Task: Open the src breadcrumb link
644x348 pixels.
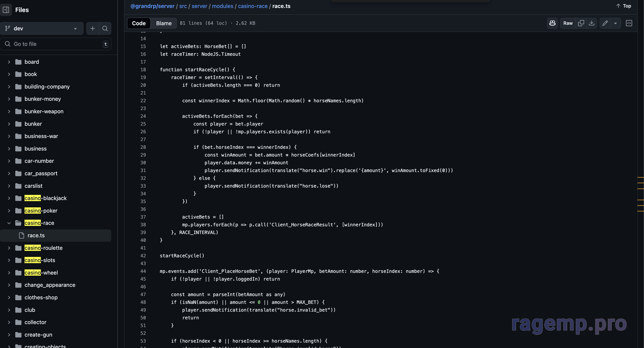Action: click(183, 6)
